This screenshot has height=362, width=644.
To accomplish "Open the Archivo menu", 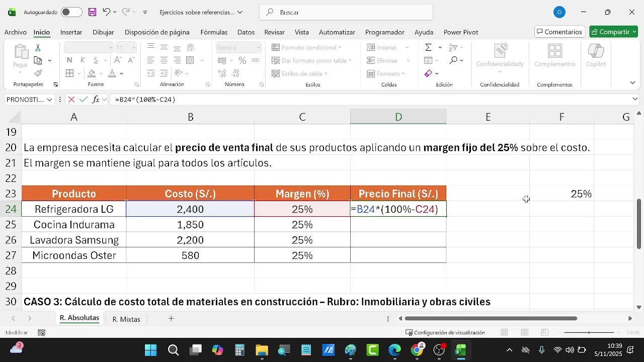I will click(16, 32).
